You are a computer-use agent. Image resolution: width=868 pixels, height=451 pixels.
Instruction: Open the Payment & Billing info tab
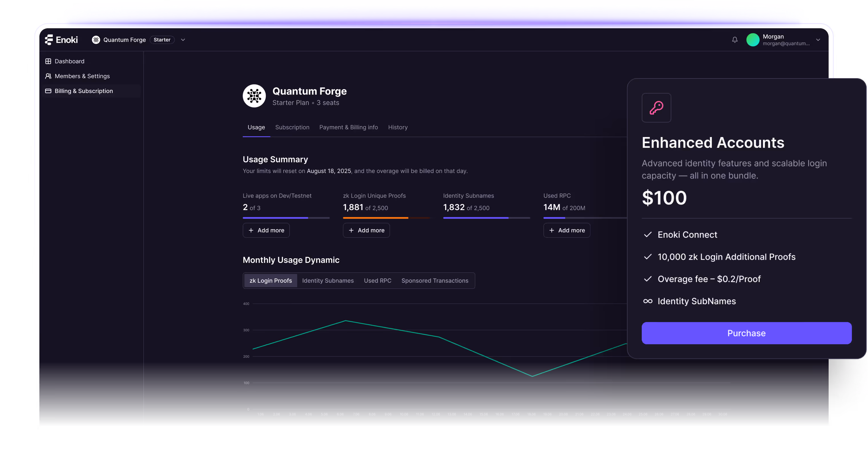[x=348, y=127]
